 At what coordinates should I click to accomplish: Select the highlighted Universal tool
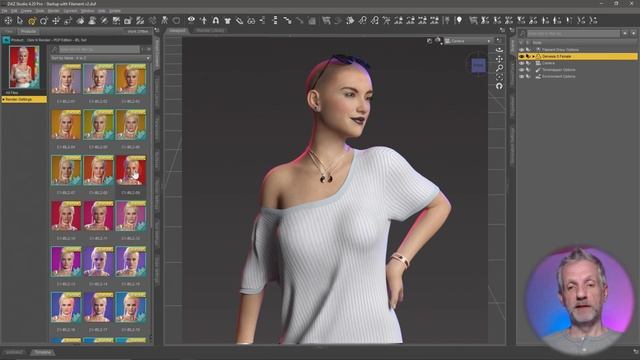[32, 20]
